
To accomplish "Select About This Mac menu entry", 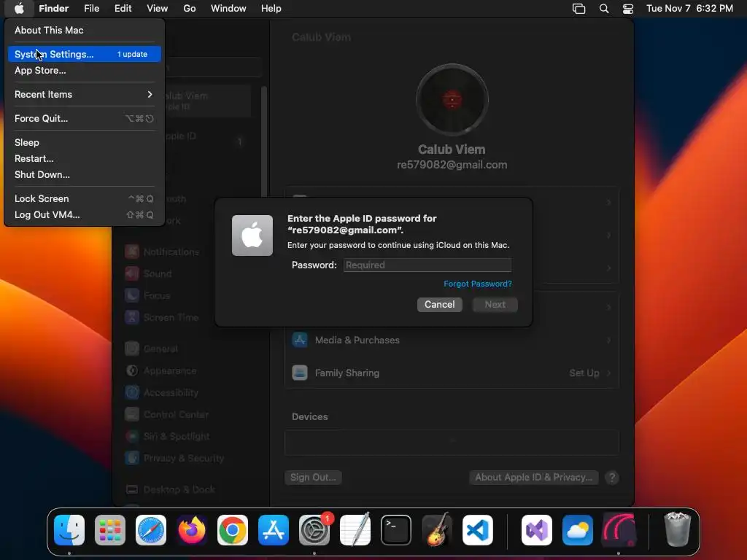I will (84, 30).
